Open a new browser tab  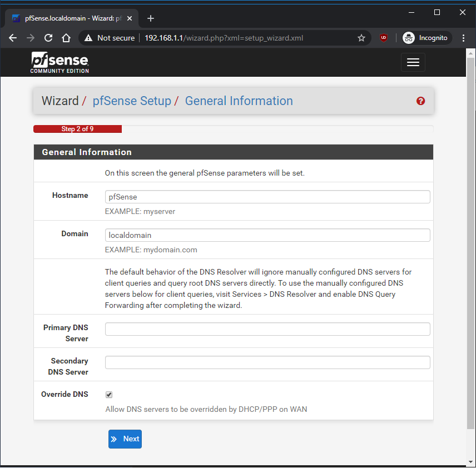pos(151,18)
